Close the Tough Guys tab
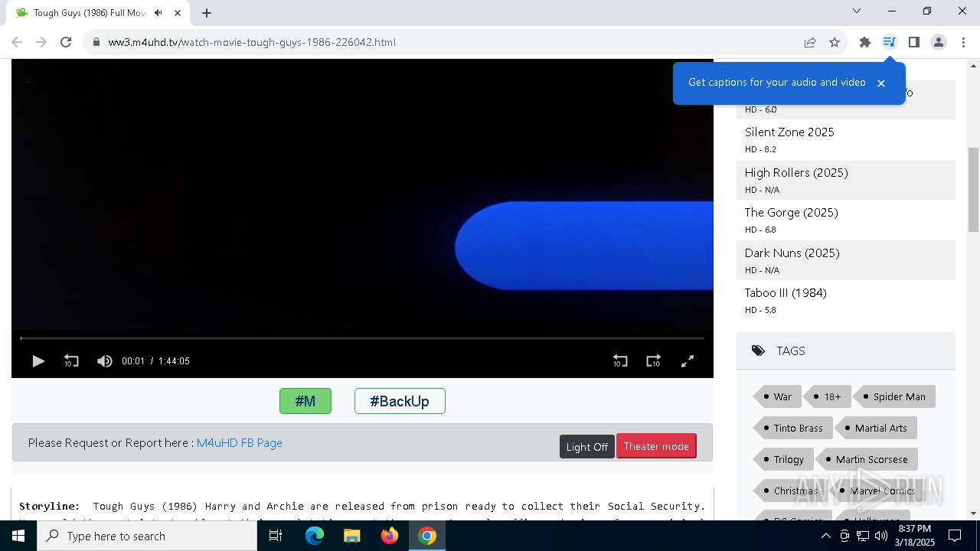Screen dimensions: 980x551 coord(178,13)
